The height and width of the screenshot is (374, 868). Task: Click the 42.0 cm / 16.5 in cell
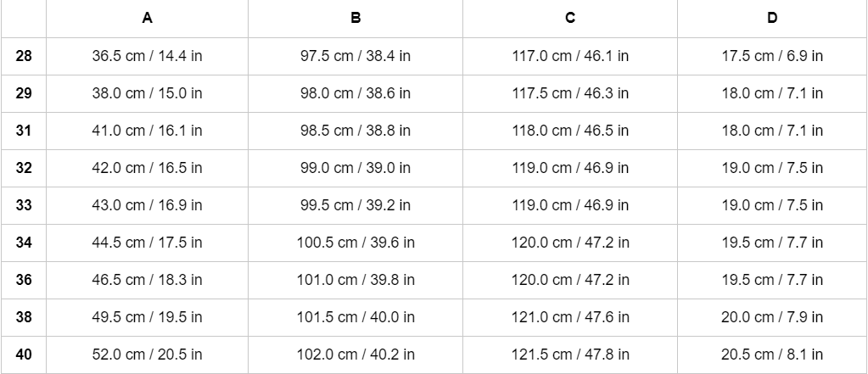(147, 168)
